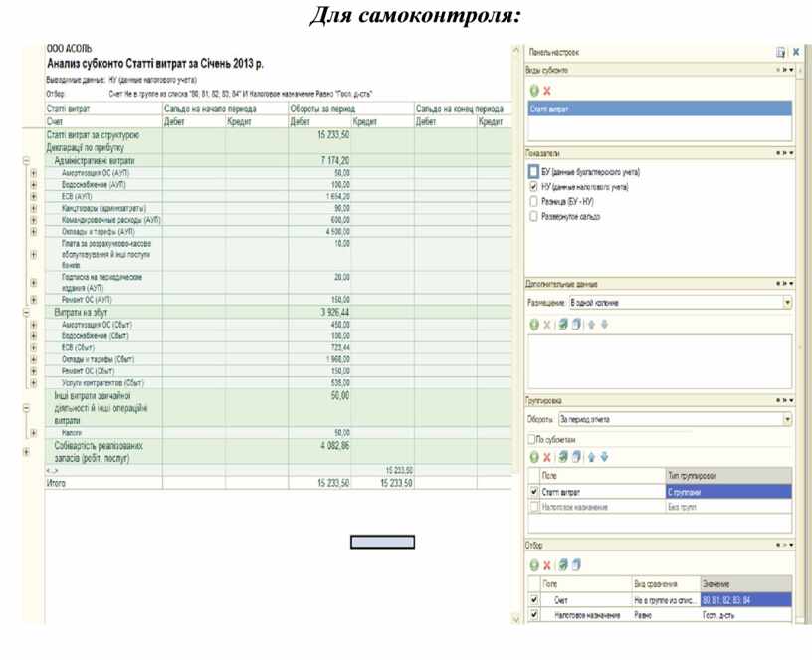Click the settings panel page icon beside close

click(x=780, y=52)
